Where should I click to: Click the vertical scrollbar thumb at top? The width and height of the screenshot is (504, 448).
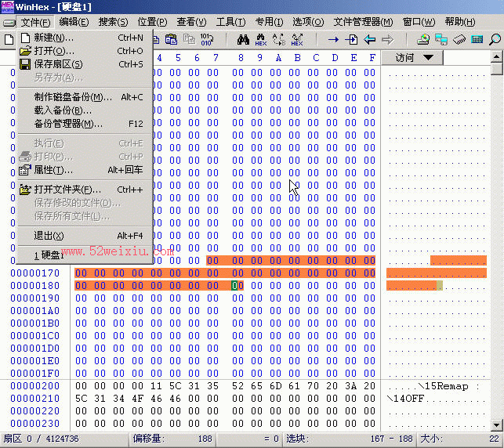tap(497, 69)
